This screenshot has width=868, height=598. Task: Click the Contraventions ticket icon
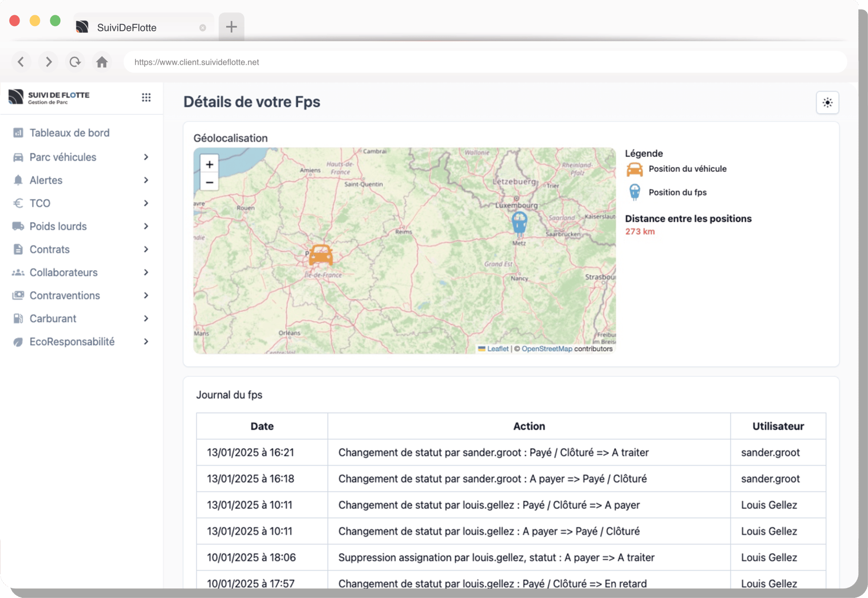(x=18, y=295)
